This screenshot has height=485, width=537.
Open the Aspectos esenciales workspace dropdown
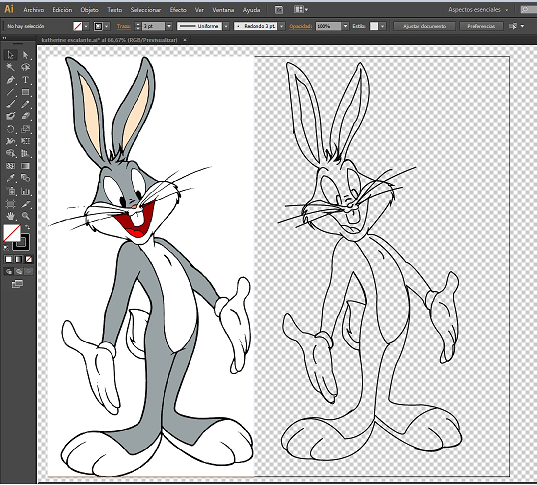pyautogui.click(x=478, y=10)
